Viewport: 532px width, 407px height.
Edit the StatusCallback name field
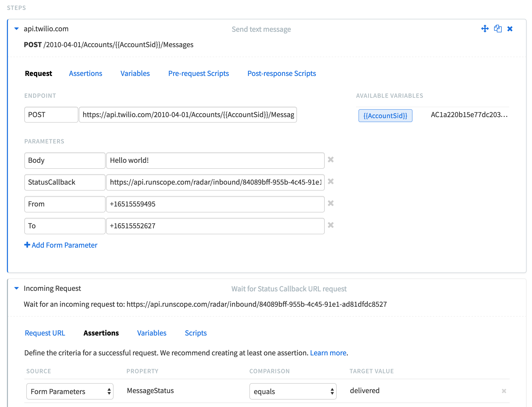tap(65, 182)
